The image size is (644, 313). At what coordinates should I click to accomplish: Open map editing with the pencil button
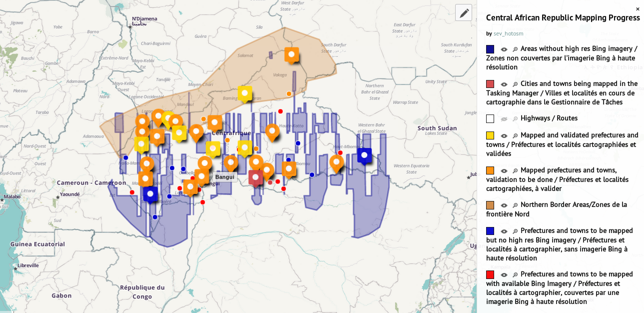coord(464,12)
